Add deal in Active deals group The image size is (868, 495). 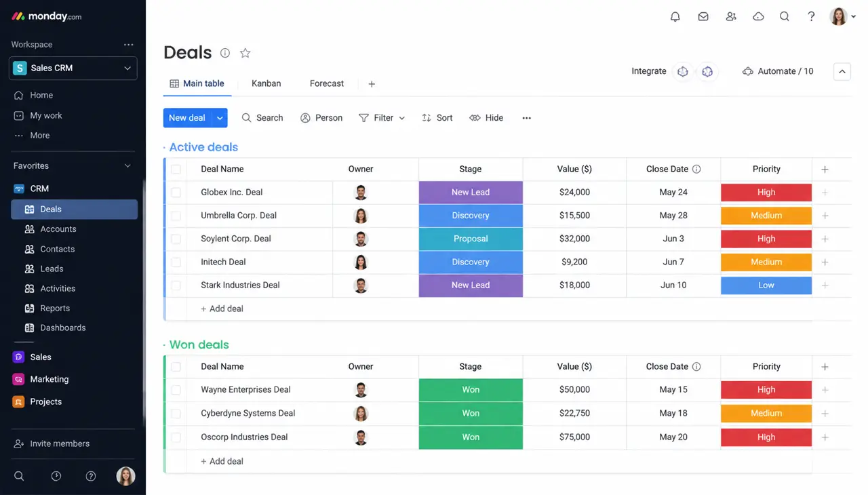pos(222,309)
